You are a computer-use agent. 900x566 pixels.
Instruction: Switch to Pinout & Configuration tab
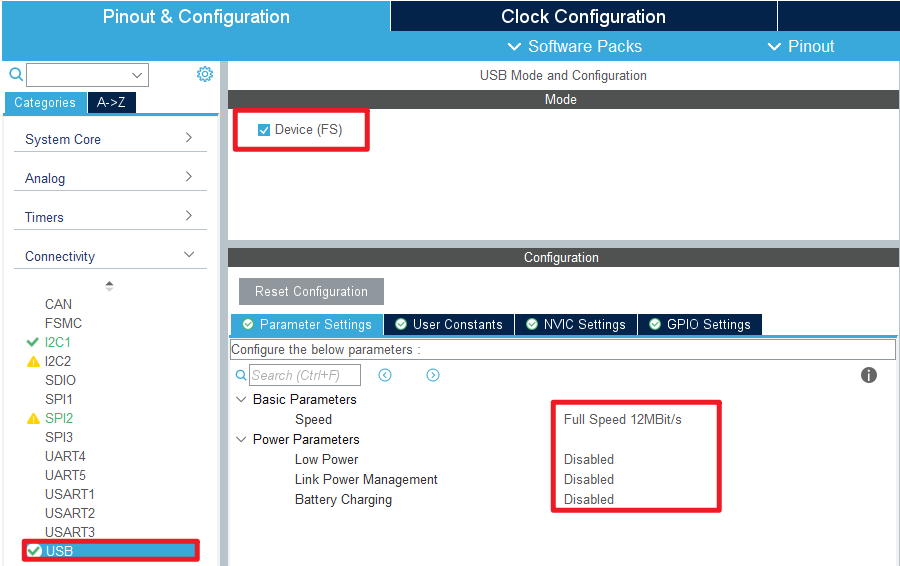(196, 16)
